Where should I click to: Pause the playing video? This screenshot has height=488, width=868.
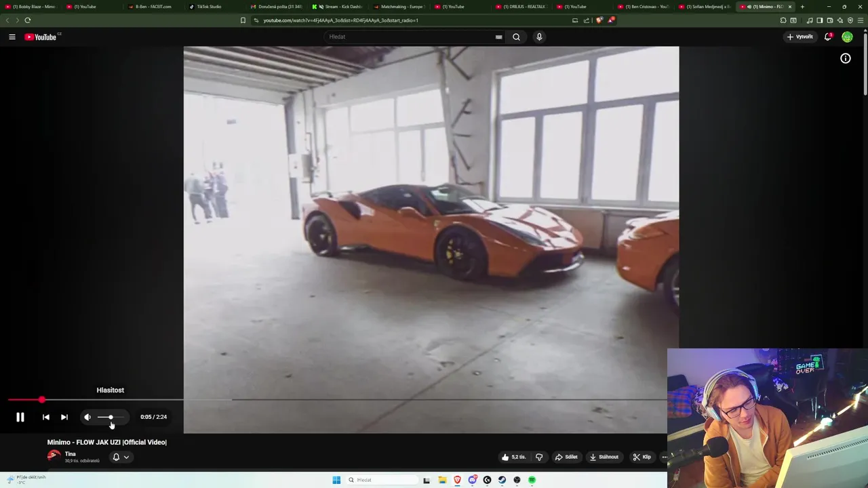tap(20, 418)
